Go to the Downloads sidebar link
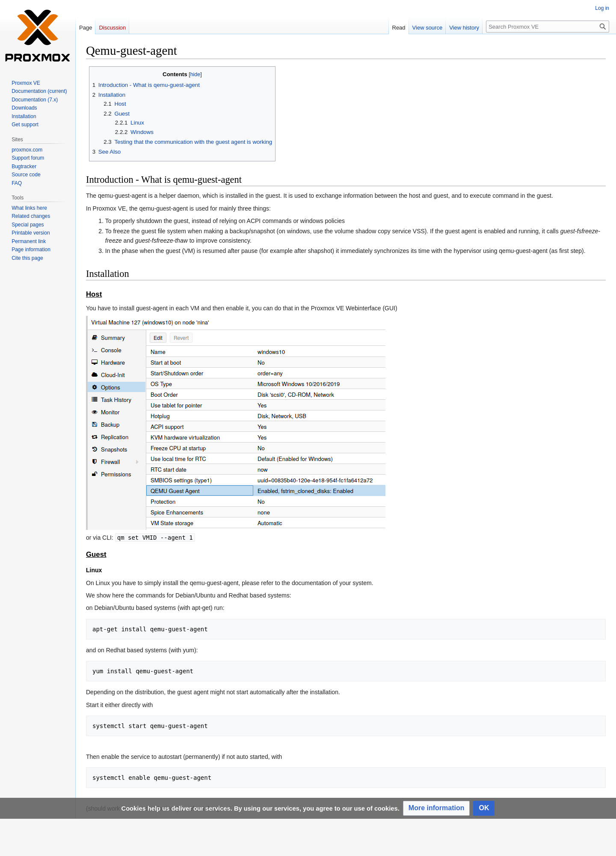The height and width of the screenshot is (856, 616). pyautogui.click(x=24, y=108)
